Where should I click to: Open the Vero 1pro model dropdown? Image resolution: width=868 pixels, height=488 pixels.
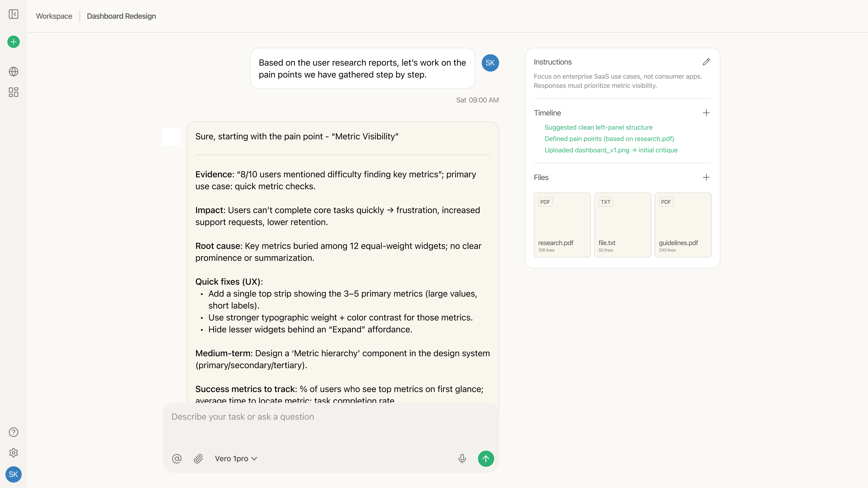[236, 458]
